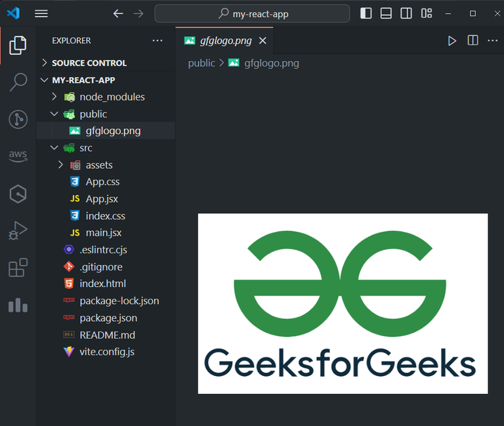Maximize the VS Code window
This screenshot has width=504, height=426.
pyautogui.click(x=472, y=14)
